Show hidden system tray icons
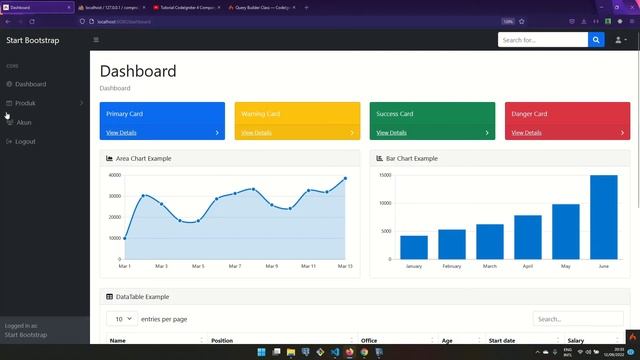Viewport: 640px width, 360px height. pyautogui.click(x=537, y=352)
